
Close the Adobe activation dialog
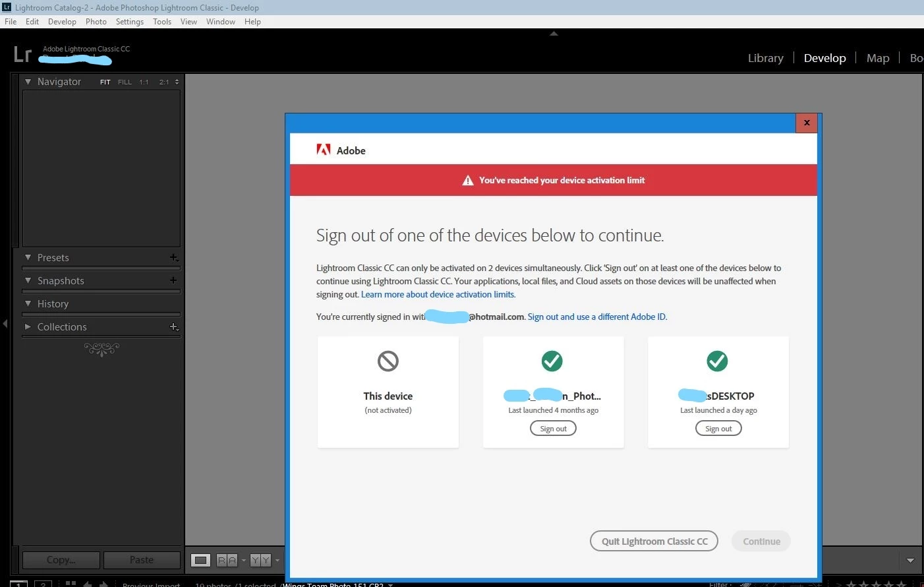[x=807, y=123]
